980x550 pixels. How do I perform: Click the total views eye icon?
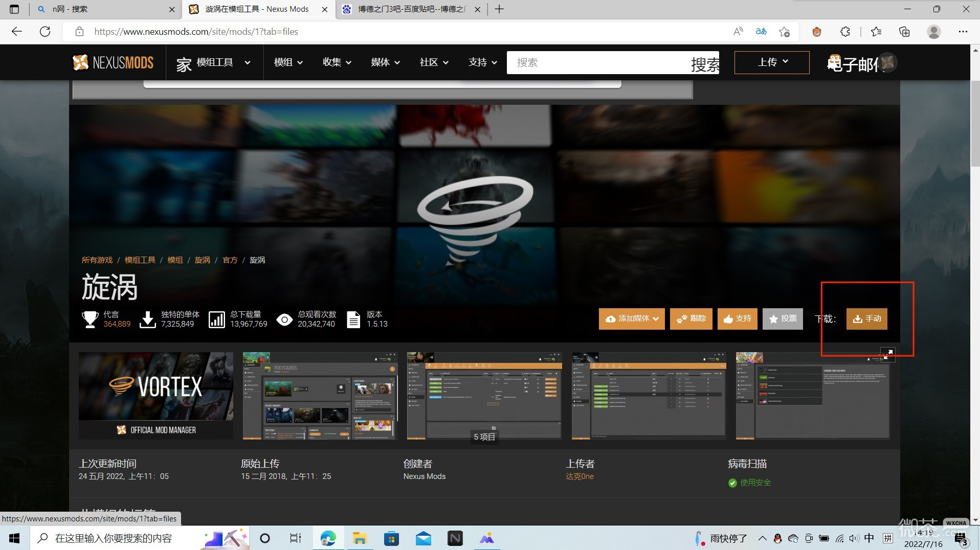(284, 320)
